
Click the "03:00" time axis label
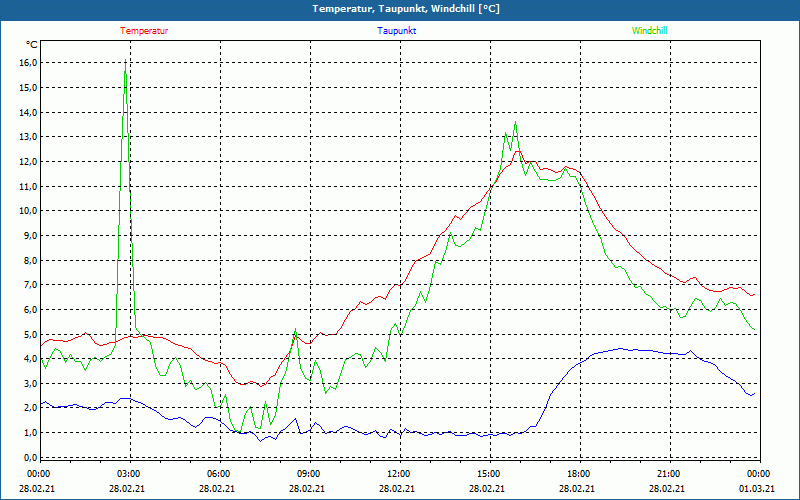tap(129, 474)
